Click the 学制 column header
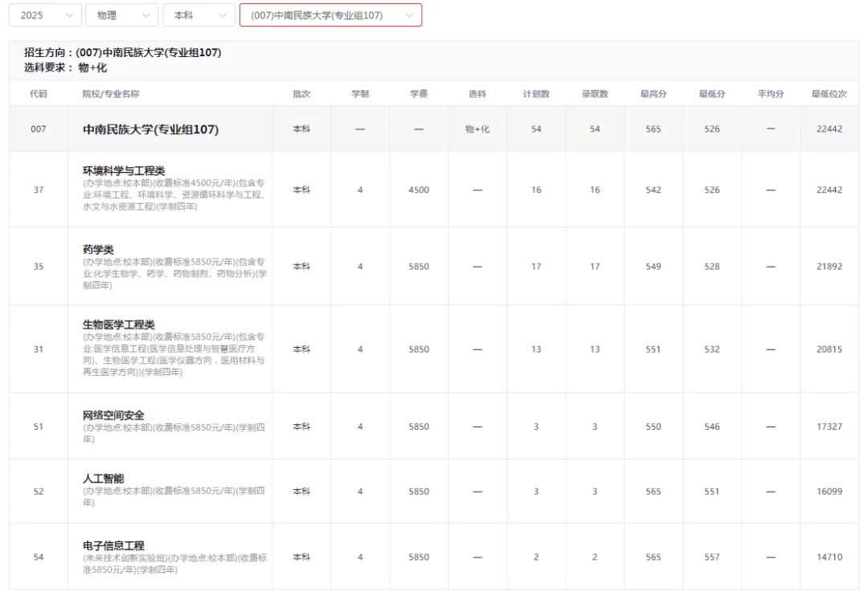868x600 pixels. coord(360,94)
